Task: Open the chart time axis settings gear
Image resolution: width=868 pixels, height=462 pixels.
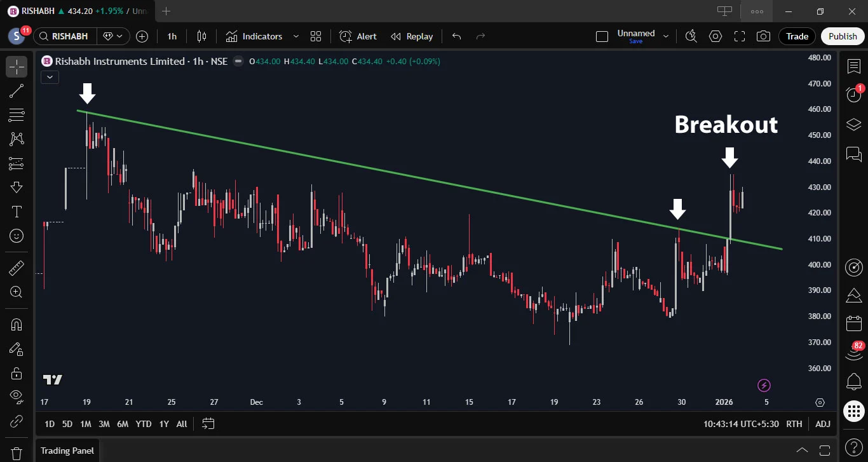Action: 820,402
